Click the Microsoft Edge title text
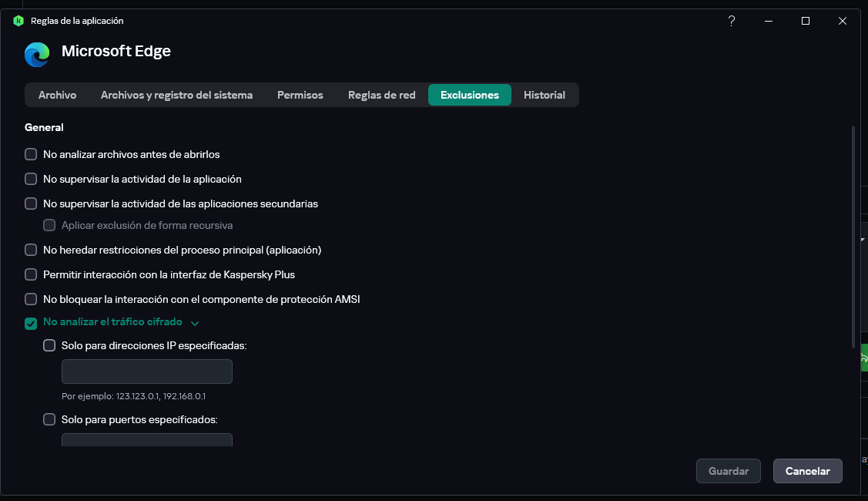The width and height of the screenshot is (868, 501). 116,51
